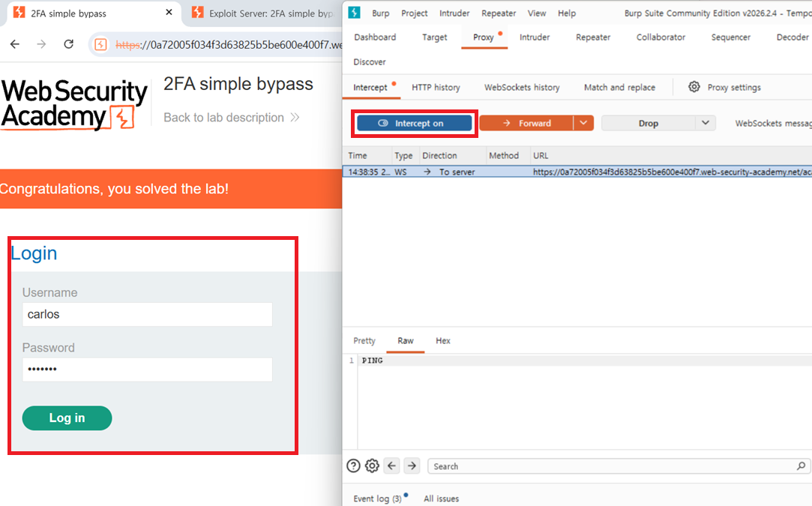Sort by Type column header
Screen dimensions: 812x506
coord(404,155)
